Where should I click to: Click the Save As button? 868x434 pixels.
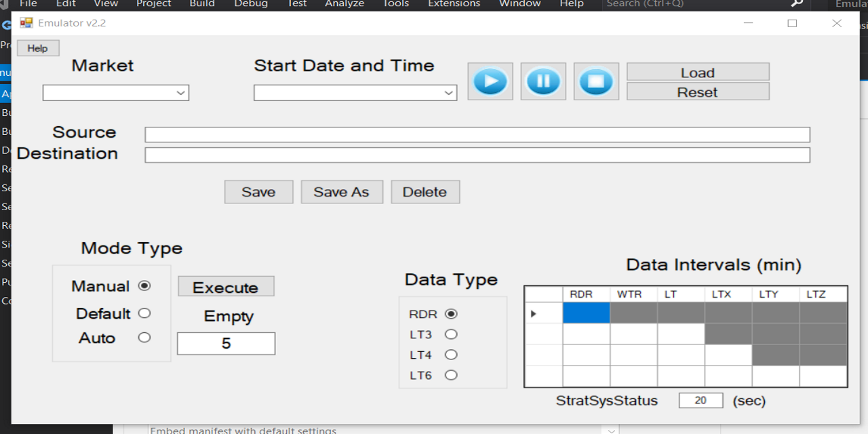(x=342, y=192)
